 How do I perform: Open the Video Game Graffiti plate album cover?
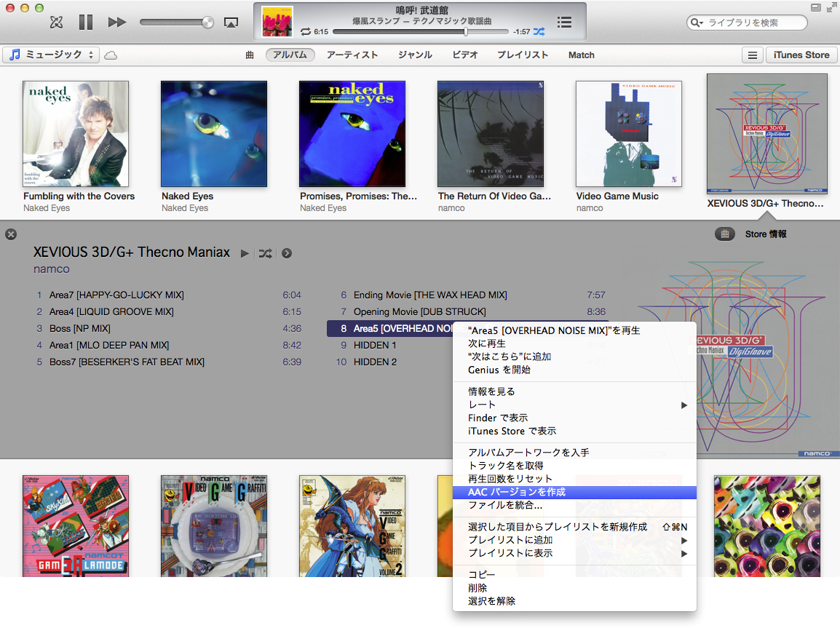214,526
